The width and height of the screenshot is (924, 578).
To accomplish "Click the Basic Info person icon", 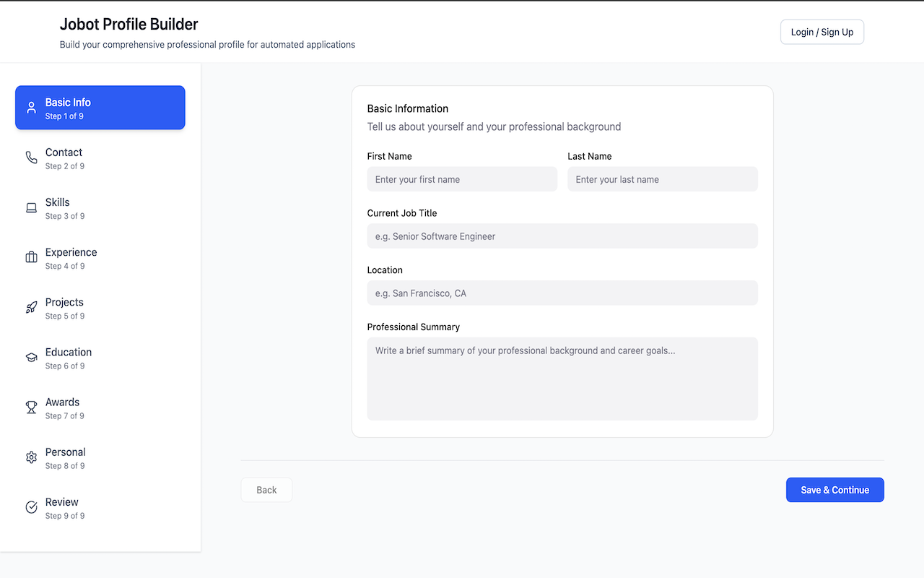I will 31,107.
